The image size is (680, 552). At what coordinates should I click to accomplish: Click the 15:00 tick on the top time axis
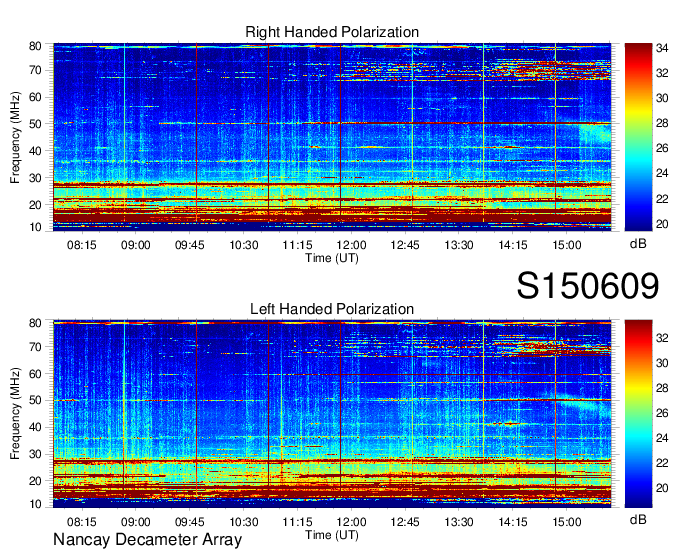pos(567,245)
